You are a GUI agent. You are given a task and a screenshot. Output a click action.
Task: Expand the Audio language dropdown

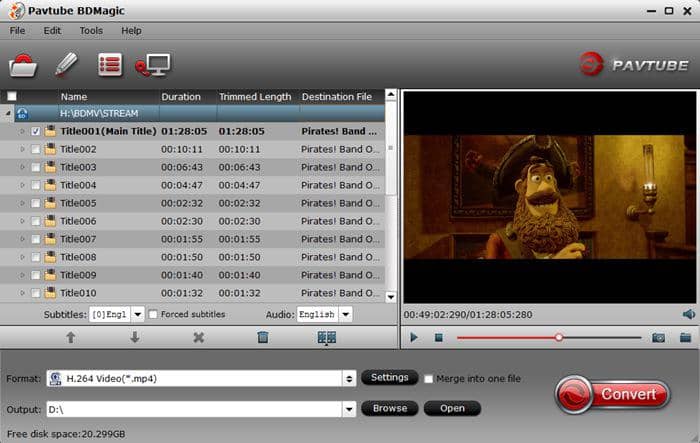[x=346, y=314]
